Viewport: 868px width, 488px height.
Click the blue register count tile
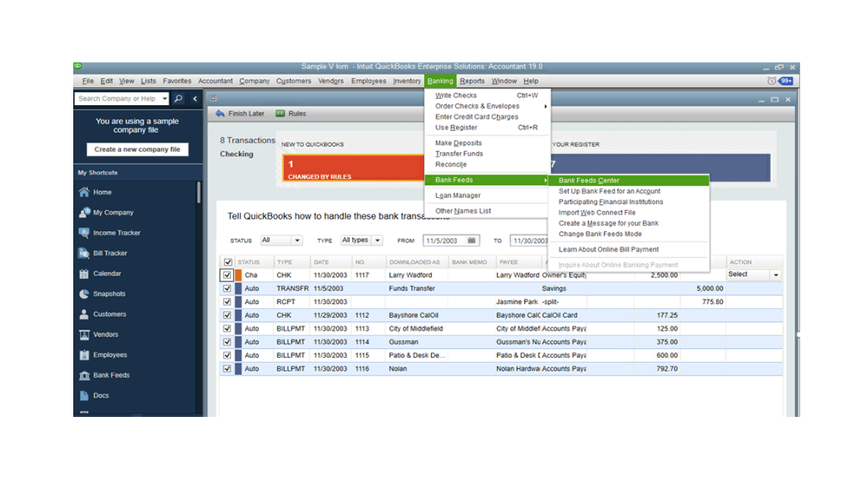point(659,168)
